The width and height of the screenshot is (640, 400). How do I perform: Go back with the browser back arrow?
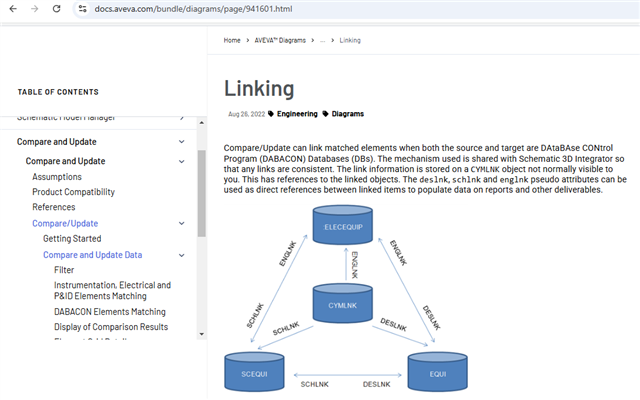coord(13,9)
